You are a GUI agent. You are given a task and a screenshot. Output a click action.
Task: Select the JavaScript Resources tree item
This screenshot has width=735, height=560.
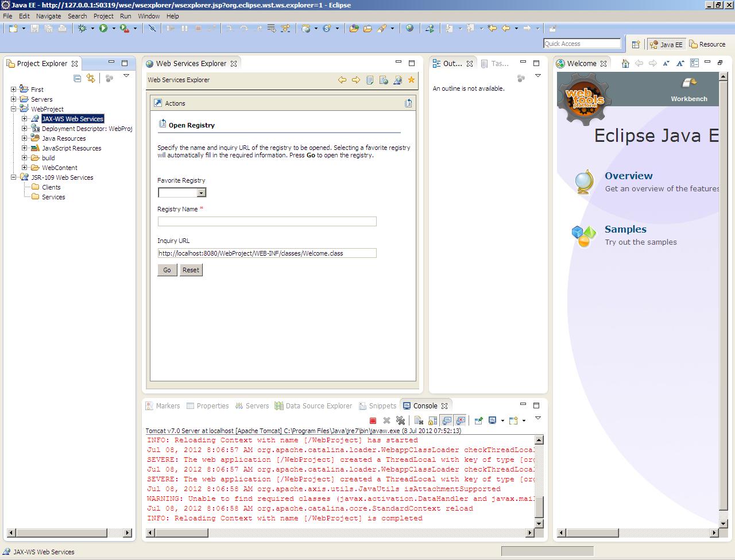[x=66, y=148]
